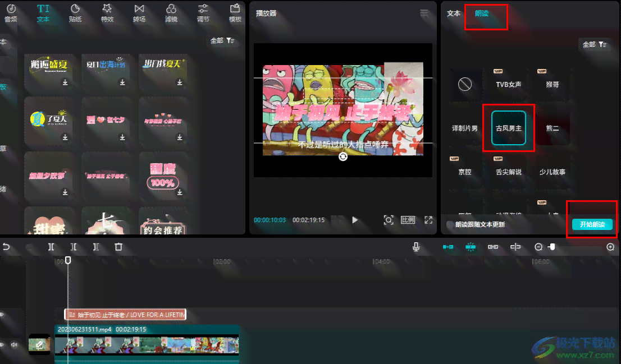This screenshot has height=364, width=621.
Task: Zoom out the timeline with minus icon
Action: click(x=538, y=247)
